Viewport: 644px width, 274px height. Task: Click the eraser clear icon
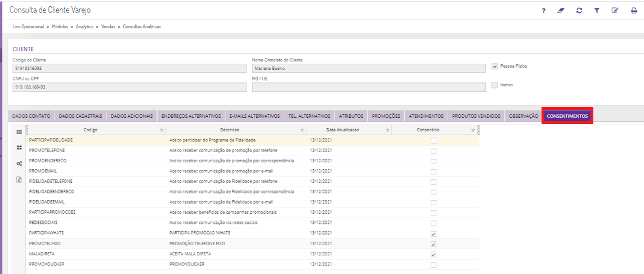(561, 11)
